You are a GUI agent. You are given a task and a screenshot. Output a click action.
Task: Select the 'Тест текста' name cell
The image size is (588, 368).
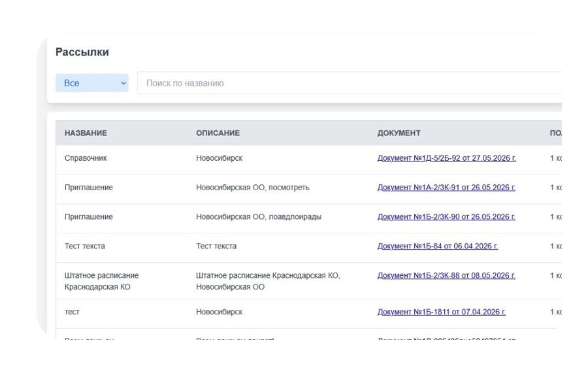pos(84,246)
